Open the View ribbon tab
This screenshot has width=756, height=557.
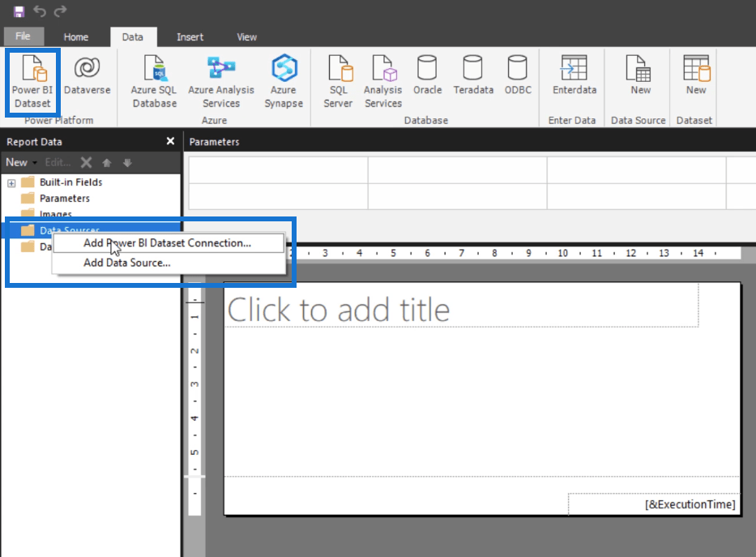[246, 36]
